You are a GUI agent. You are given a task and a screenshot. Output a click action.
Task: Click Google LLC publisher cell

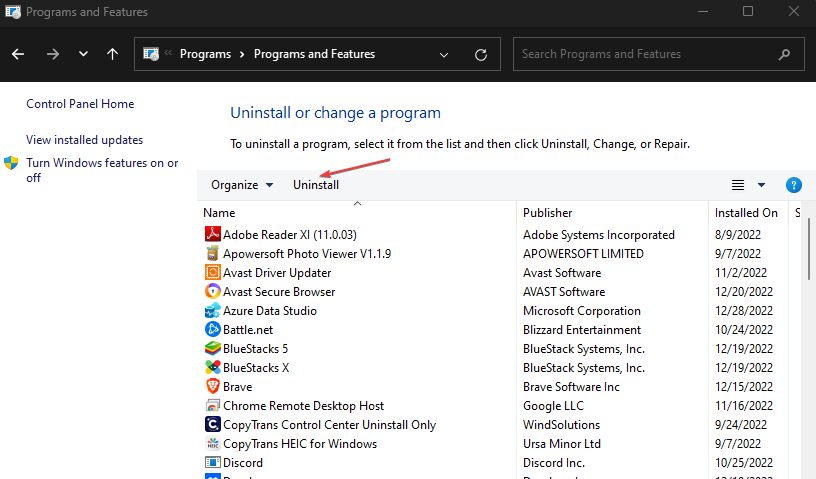point(553,406)
